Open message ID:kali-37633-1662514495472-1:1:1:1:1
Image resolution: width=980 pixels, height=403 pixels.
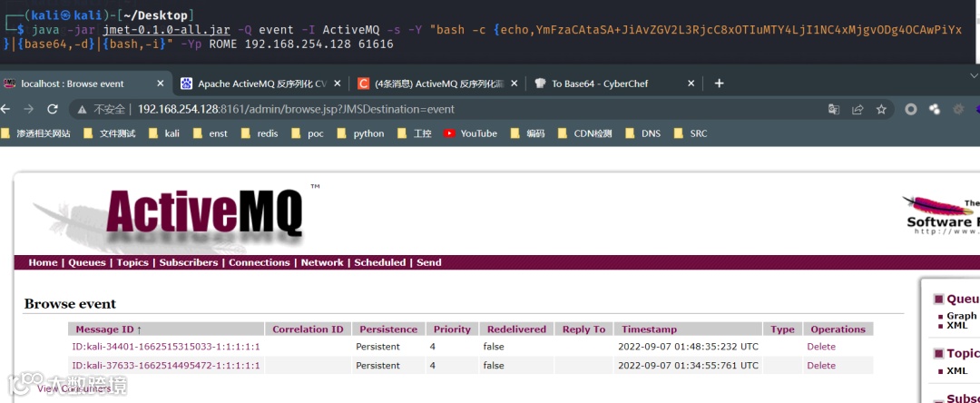point(166,366)
